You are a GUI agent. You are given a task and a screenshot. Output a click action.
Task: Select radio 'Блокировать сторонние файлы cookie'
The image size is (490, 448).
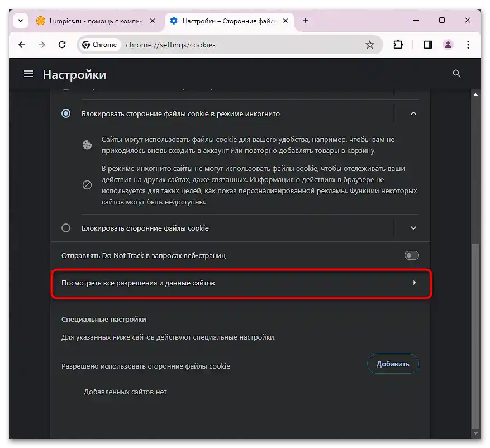pyautogui.click(x=66, y=228)
